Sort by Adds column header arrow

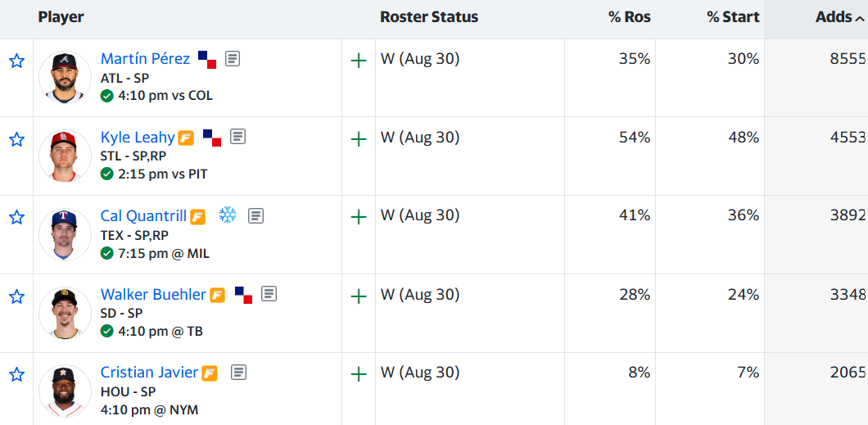click(859, 19)
